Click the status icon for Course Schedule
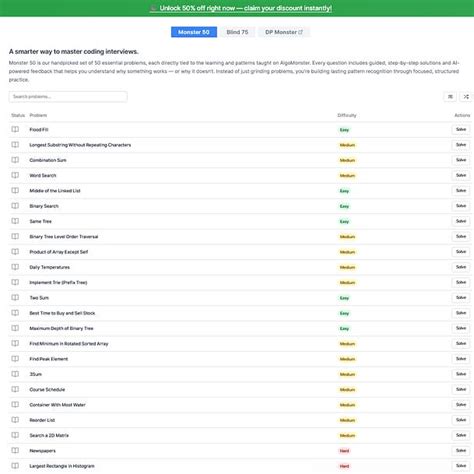The height and width of the screenshot is (474, 474). 15,389
